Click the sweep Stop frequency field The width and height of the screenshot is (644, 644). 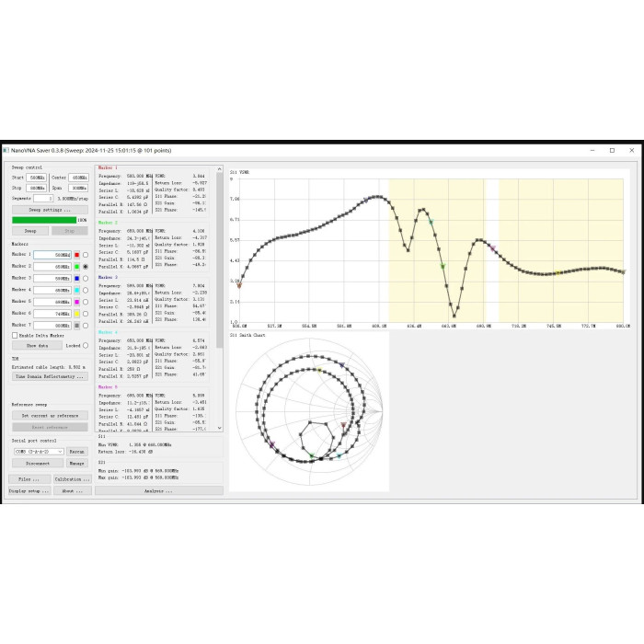[36, 188]
